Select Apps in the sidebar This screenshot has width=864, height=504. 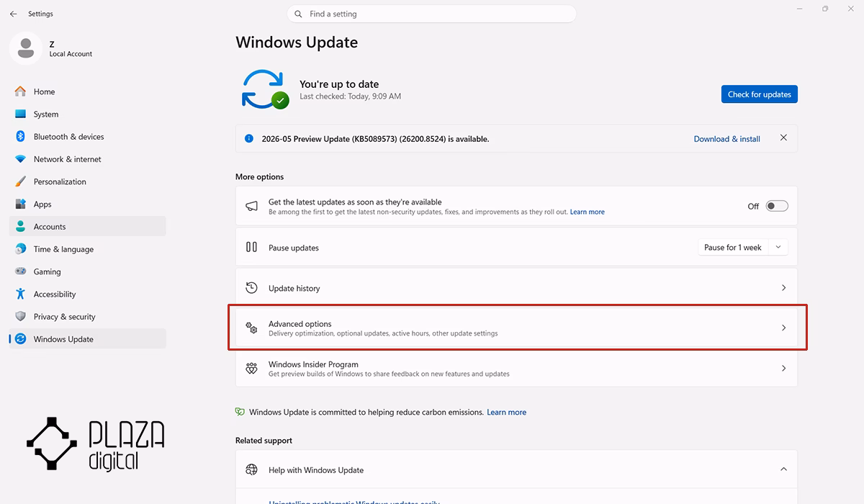87,204
